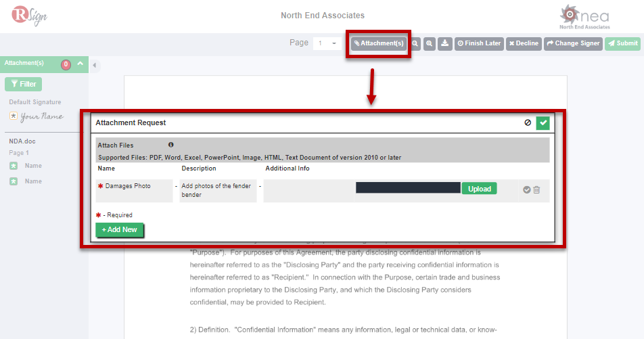The image size is (644, 339).
Task: Open the Filter button
Action: (24, 84)
